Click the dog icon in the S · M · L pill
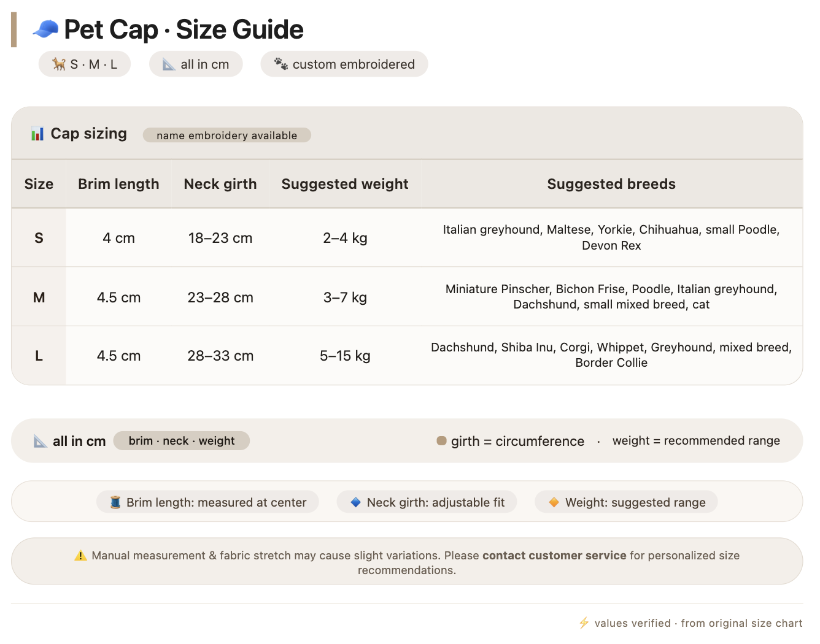This screenshot has width=820, height=644. pyautogui.click(x=59, y=64)
